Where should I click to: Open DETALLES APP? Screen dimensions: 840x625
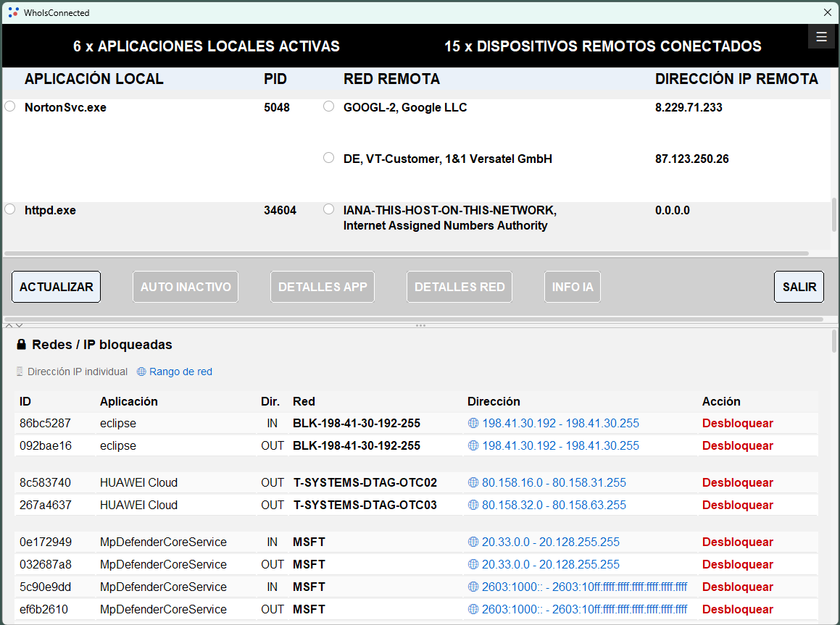click(323, 287)
